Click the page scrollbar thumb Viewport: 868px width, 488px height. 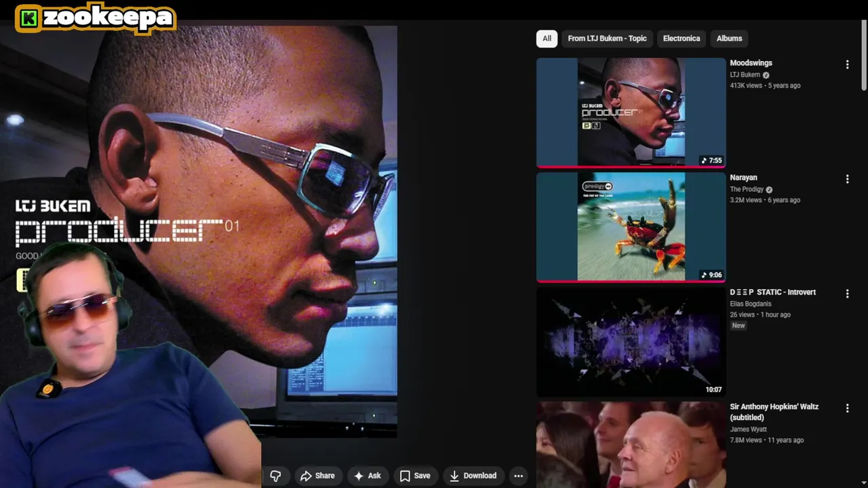coord(864,56)
